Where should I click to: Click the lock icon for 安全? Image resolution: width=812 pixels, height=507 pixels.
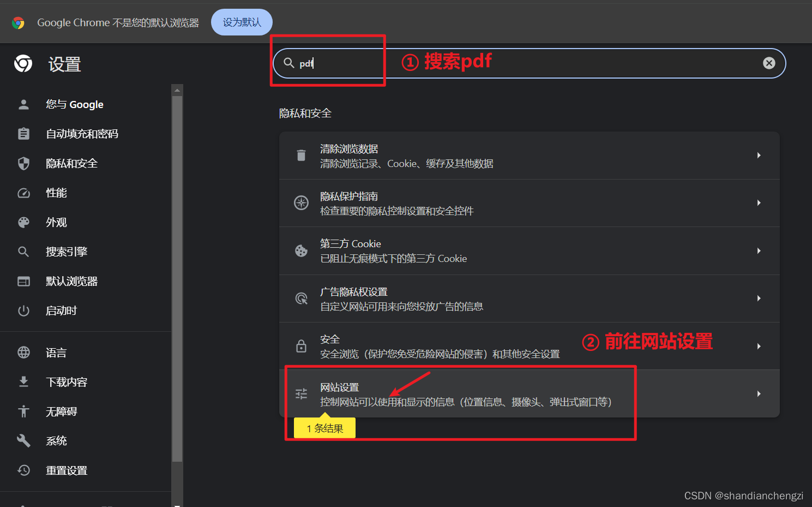pos(301,346)
